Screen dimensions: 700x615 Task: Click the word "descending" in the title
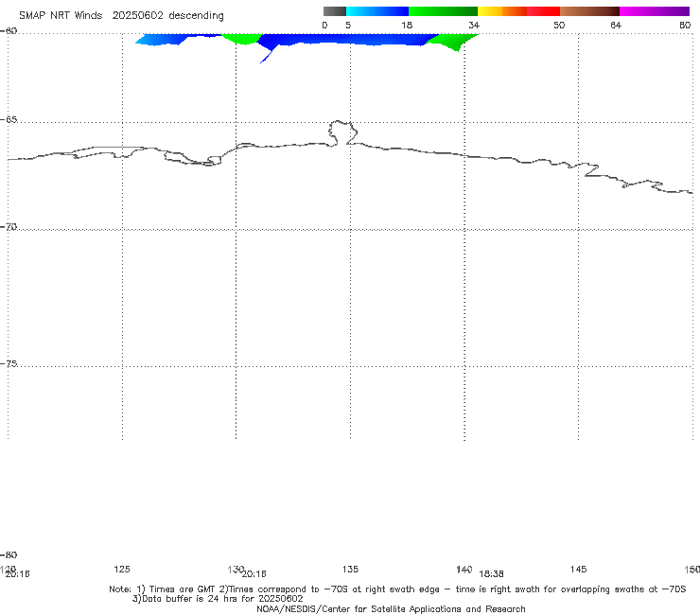(197, 16)
